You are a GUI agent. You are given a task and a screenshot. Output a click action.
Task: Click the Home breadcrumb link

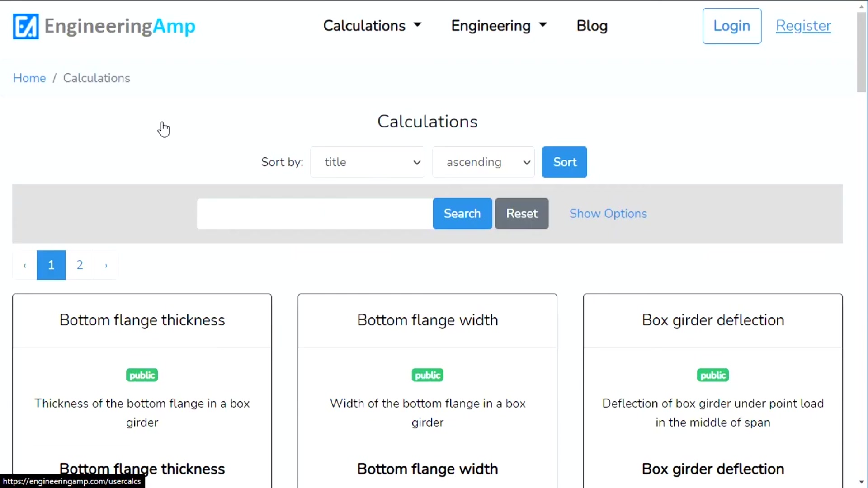point(29,78)
